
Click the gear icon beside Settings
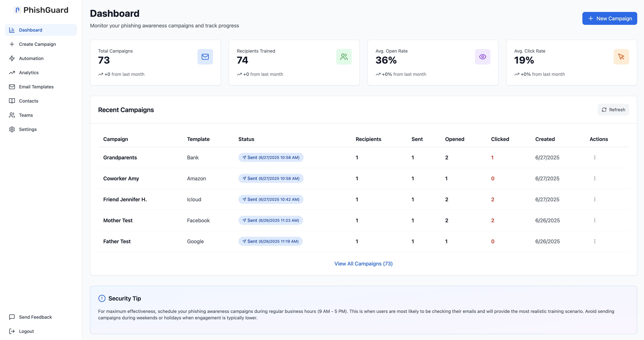pos(12,129)
